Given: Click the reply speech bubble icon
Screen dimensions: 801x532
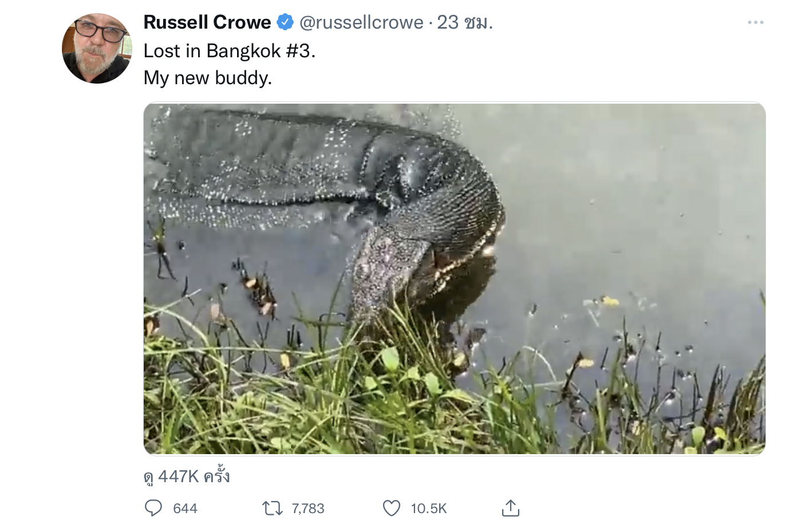Looking at the screenshot, I should point(153,508).
